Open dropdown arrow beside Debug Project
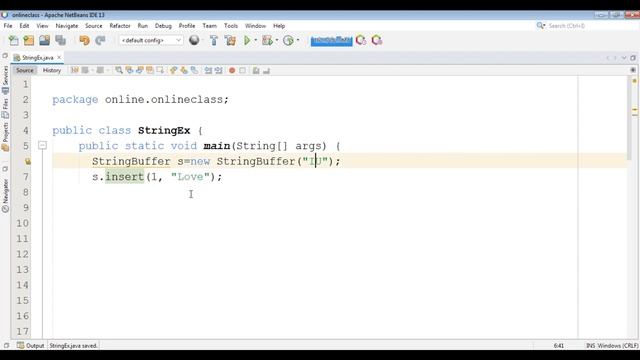This screenshot has width=640, height=360. (x=277, y=40)
